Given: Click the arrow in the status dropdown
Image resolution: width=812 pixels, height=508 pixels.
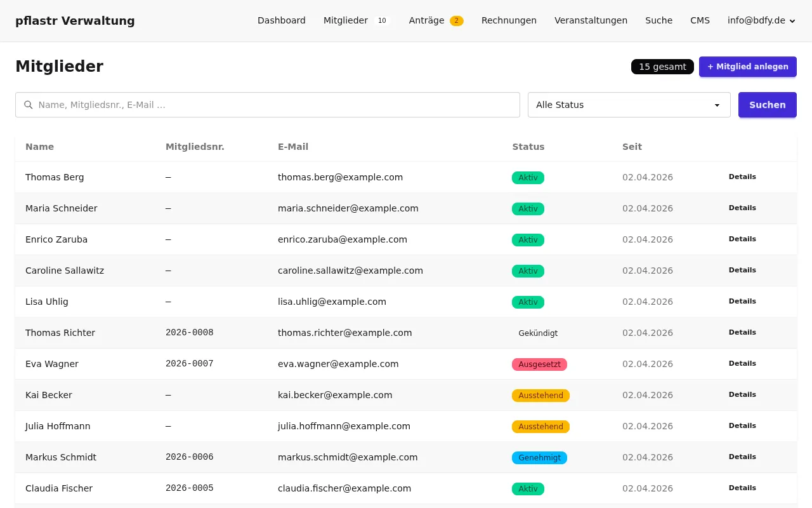Looking at the screenshot, I should click(717, 105).
